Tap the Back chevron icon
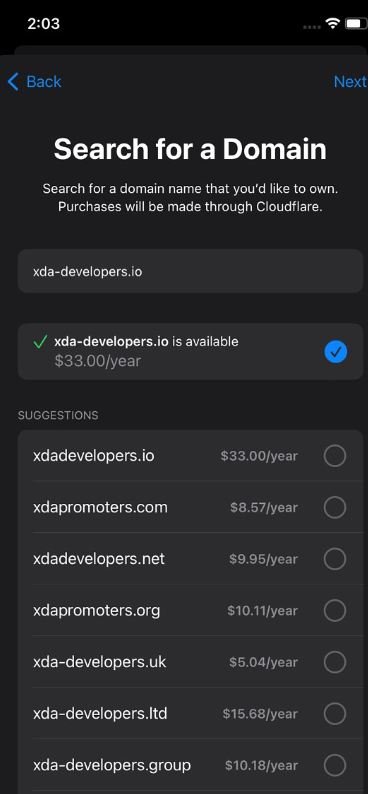Viewport: 368px width, 794px height. [x=13, y=82]
